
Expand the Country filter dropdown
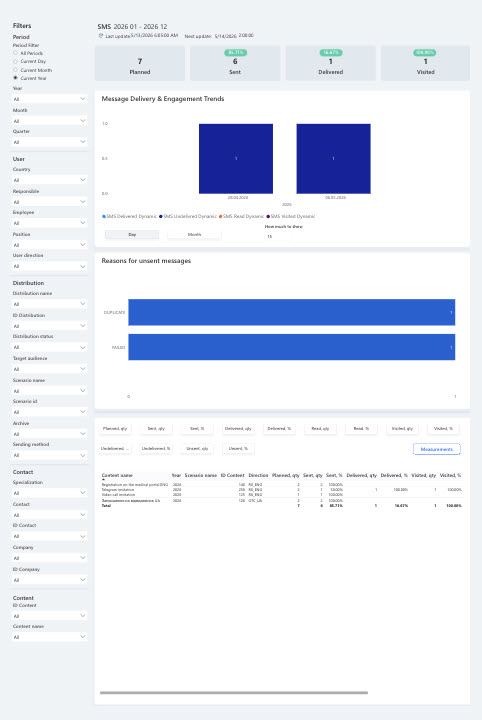49,180
